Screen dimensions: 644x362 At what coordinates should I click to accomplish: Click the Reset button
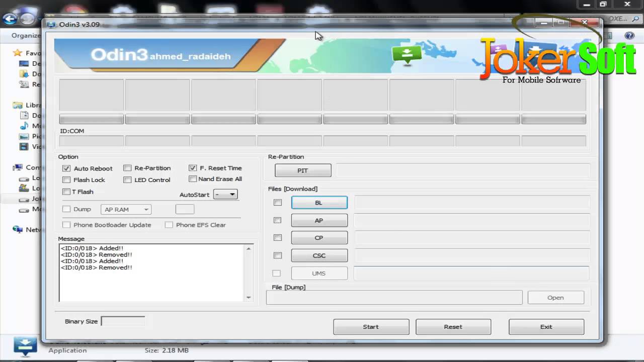tap(453, 327)
